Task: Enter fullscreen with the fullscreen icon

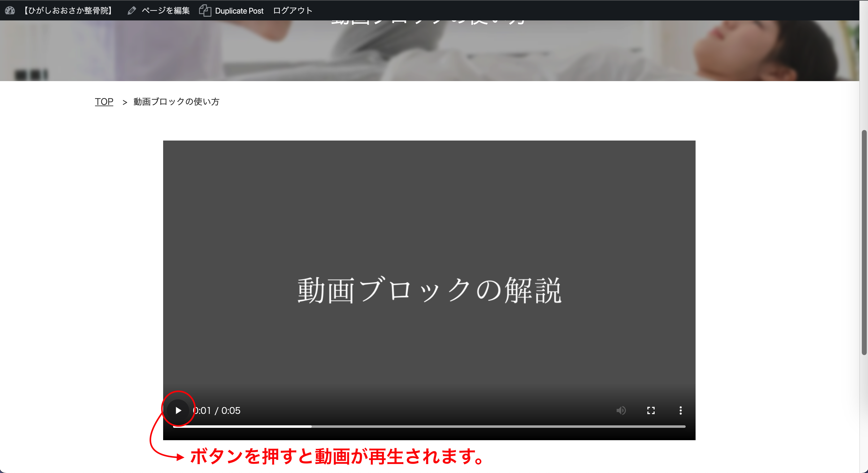Action: (651, 410)
